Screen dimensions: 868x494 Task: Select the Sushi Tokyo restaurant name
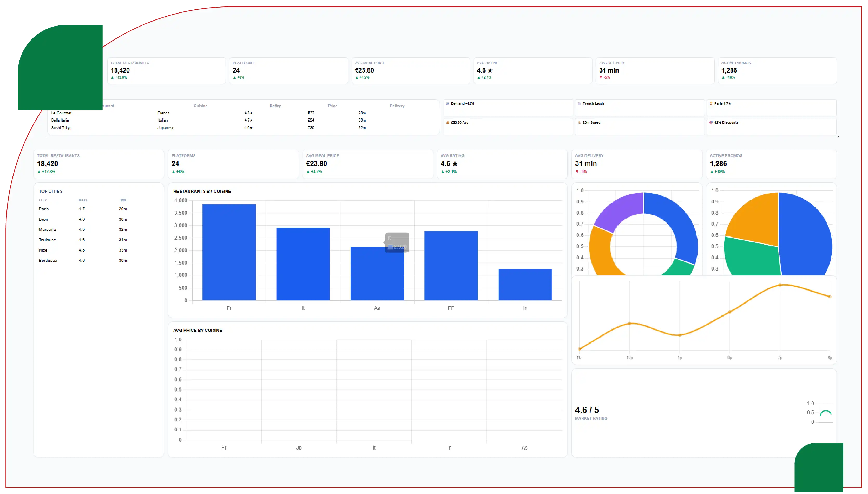click(61, 128)
